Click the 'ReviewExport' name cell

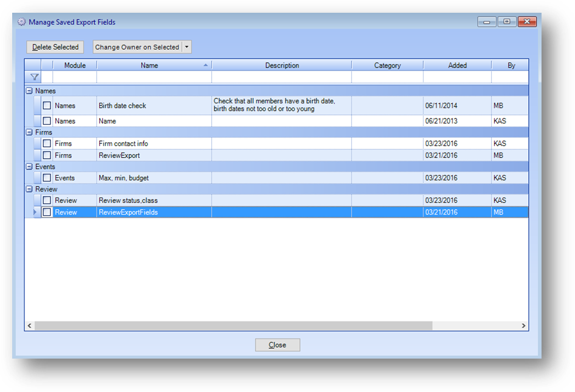154,156
